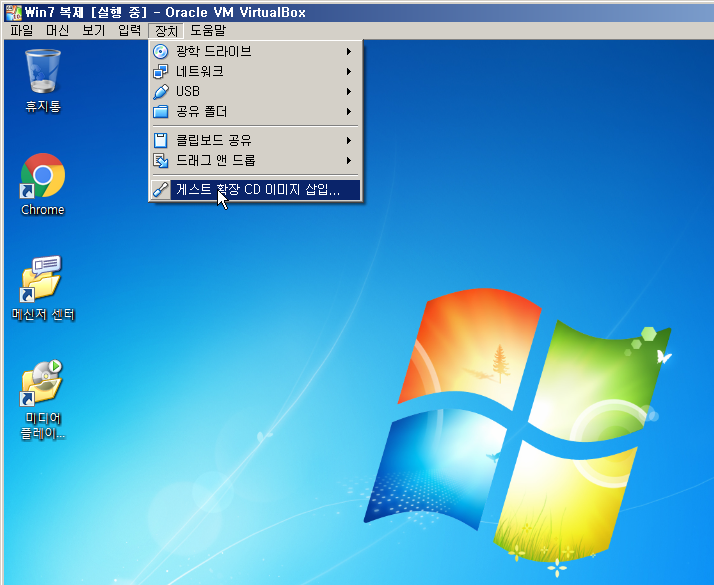Expand the 광학 드라이브 submenu arrow

click(348, 51)
